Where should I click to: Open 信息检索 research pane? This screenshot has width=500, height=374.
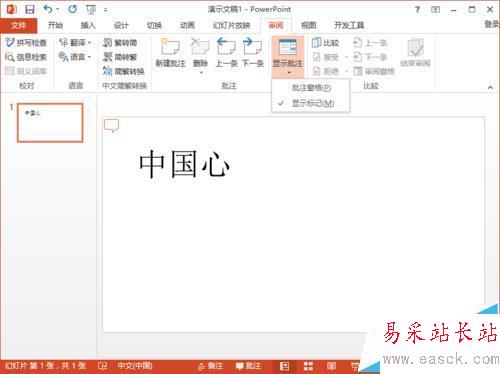coord(26,57)
